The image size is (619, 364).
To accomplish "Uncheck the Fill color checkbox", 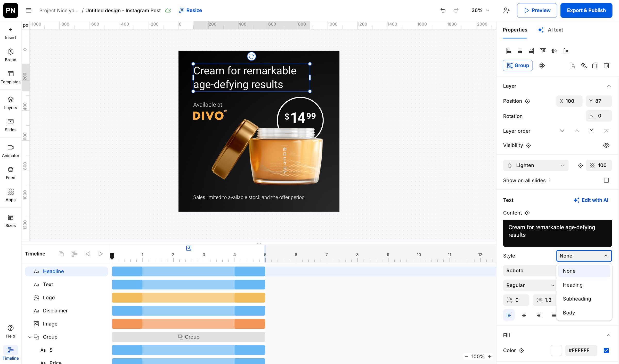I will pos(606,350).
